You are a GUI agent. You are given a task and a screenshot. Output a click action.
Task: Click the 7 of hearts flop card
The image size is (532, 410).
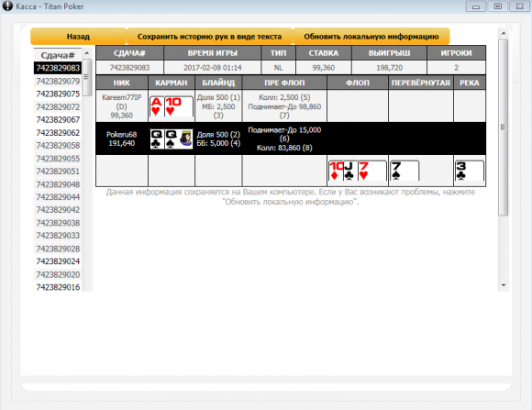click(372, 171)
